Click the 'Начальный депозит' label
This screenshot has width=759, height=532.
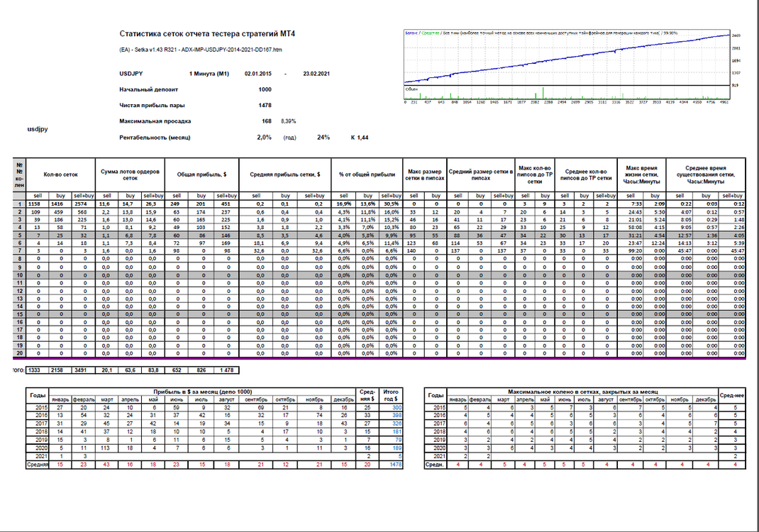(148, 89)
